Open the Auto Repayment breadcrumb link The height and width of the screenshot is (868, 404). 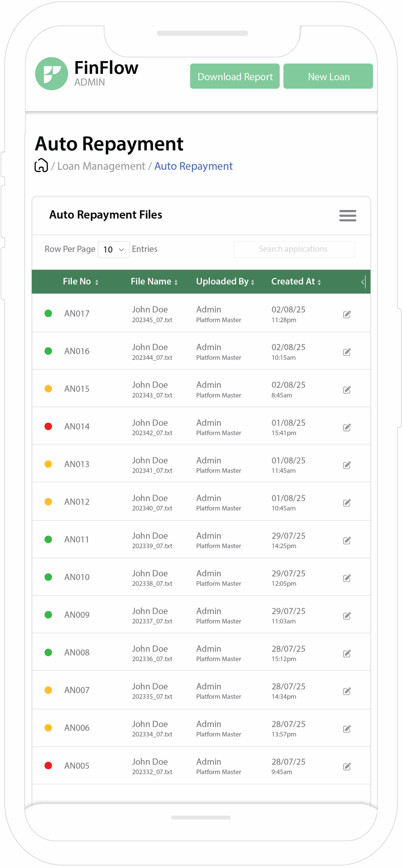tap(193, 166)
